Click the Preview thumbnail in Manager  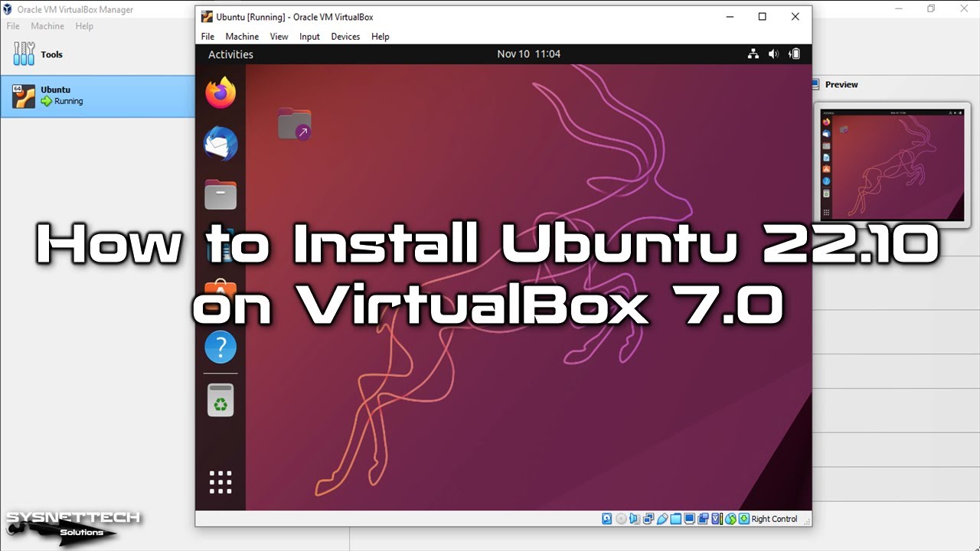pos(892,165)
